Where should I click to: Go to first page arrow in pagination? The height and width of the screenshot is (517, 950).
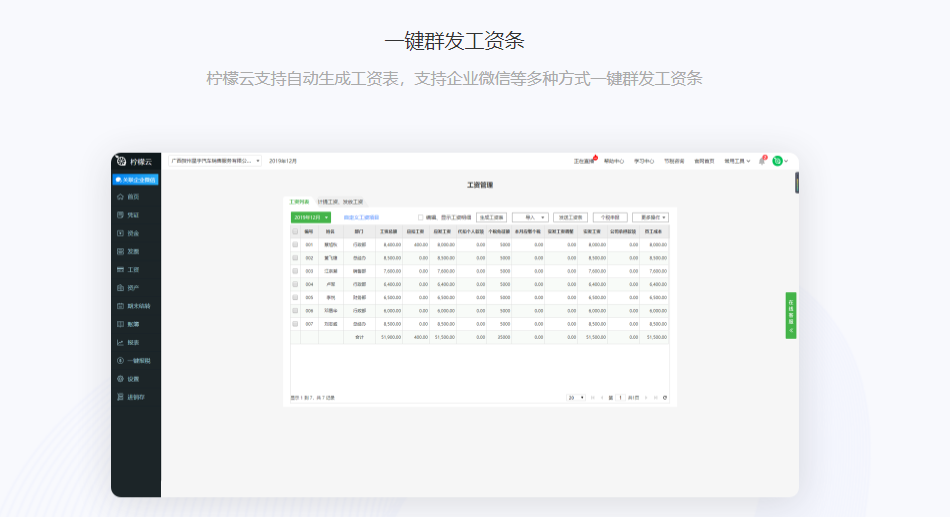[x=593, y=398]
